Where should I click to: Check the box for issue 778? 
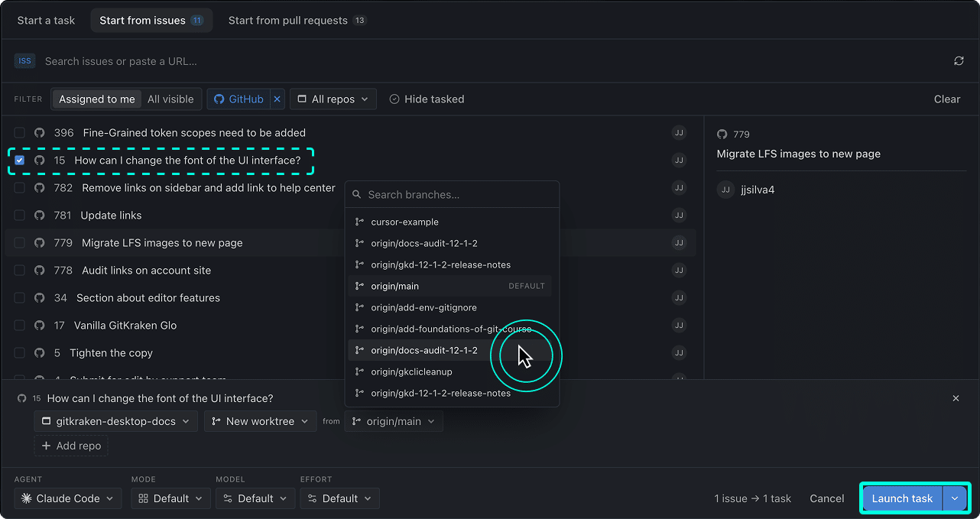click(x=20, y=271)
